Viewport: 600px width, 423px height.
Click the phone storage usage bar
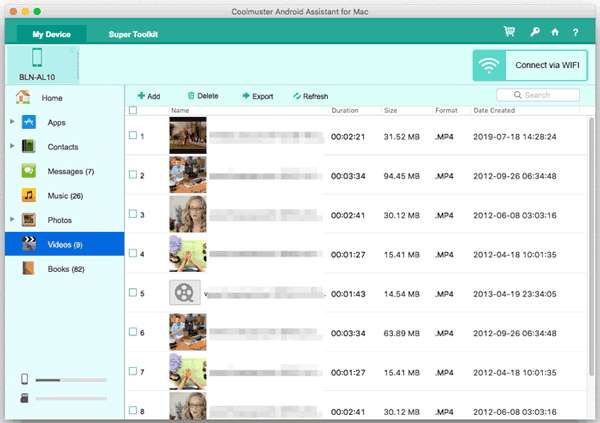(x=71, y=380)
